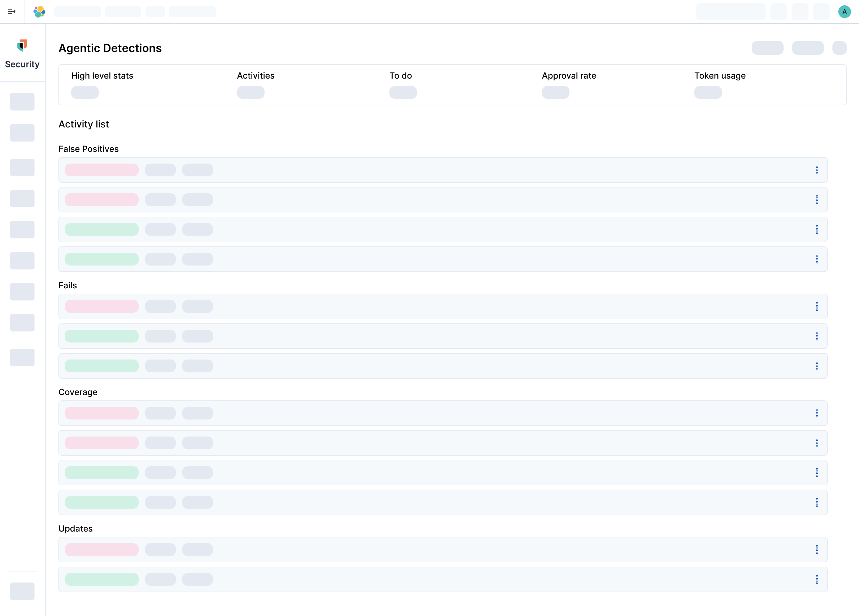Image resolution: width=859 pixels, height=616 pixels.
Task: Open actions menu for second Updates row
Action: (817, 579)
